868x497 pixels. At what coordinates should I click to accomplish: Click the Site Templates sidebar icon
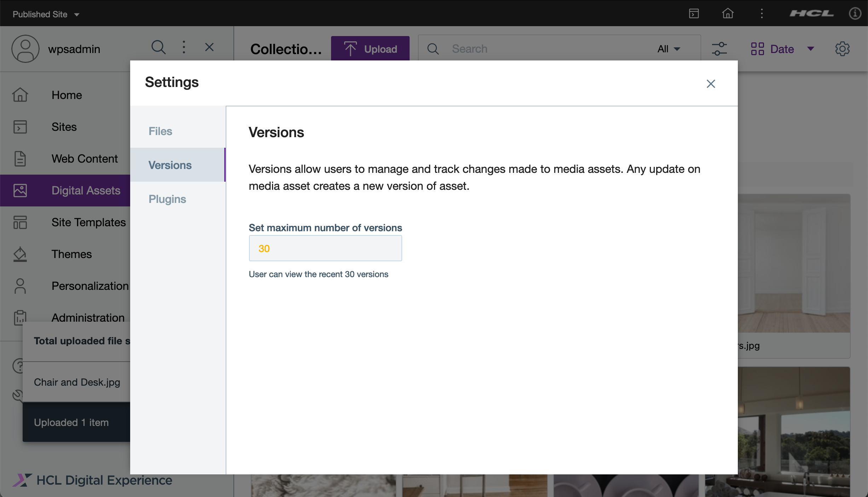click(20, 222)
